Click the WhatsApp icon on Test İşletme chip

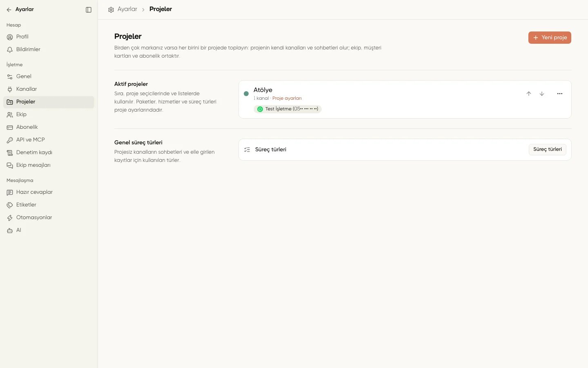coord(260,109)
